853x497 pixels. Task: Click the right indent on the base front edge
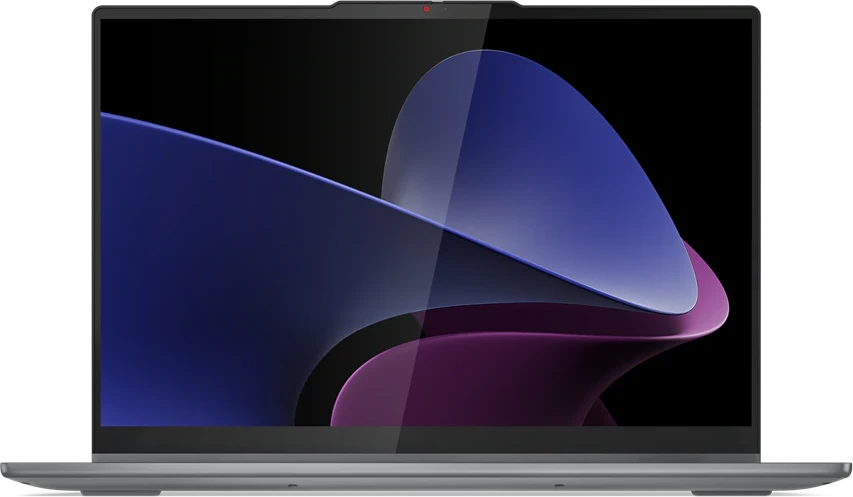pos(559,484)
